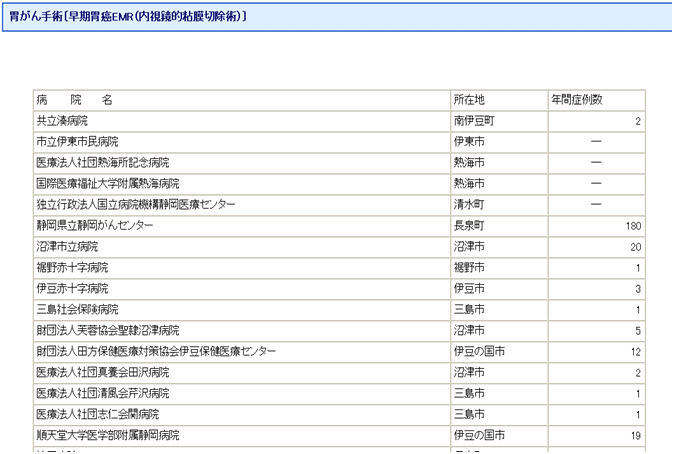This screenshot has width=674, height=454.
Task: Click the 清水町 location cell
Action: [x=469, y=205]
